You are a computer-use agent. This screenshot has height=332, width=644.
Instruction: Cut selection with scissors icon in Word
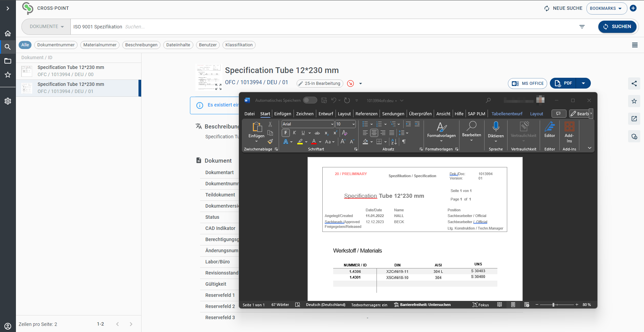[x=270, y=124]
